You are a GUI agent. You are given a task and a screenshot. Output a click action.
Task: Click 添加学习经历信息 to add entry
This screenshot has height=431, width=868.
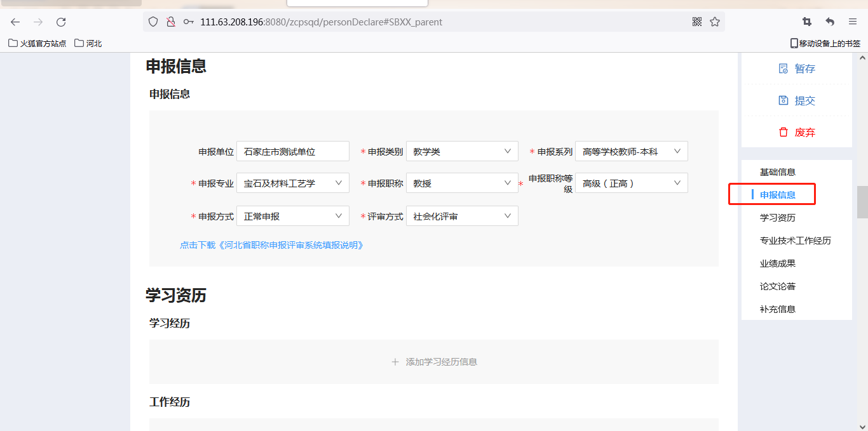point(434,362)
